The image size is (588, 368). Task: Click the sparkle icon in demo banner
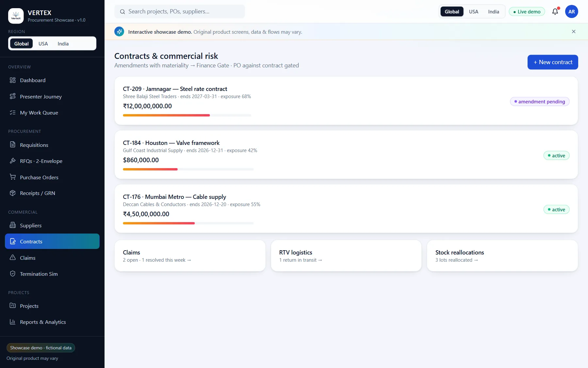tap(119, 32)
